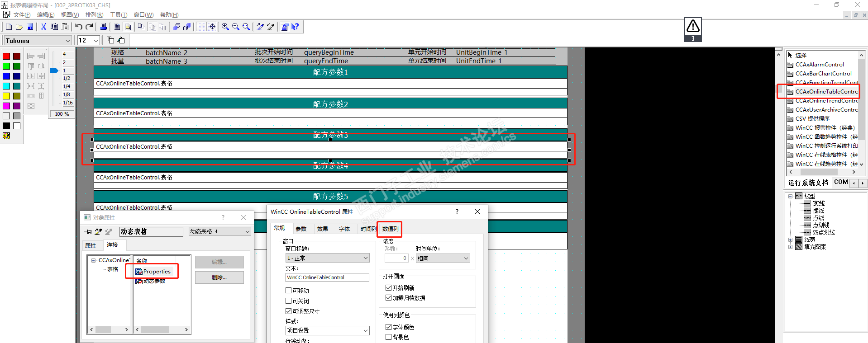The height and width of the screenshot is (343, 868).
Task: Tick the 可关闭 checkbox
Action: pyautogui.click(x=288, y=301)
